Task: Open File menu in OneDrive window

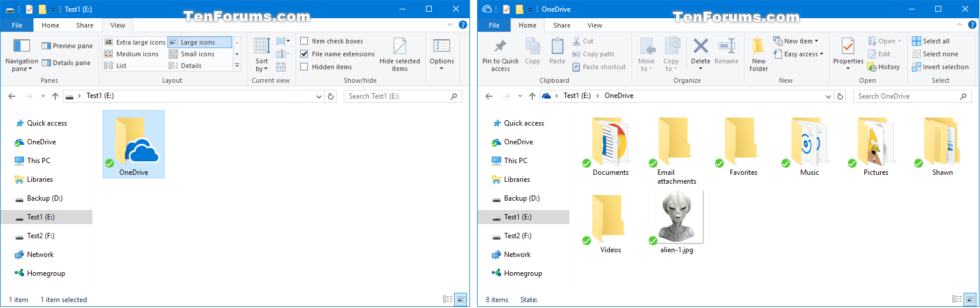Action: coord(494,25)
